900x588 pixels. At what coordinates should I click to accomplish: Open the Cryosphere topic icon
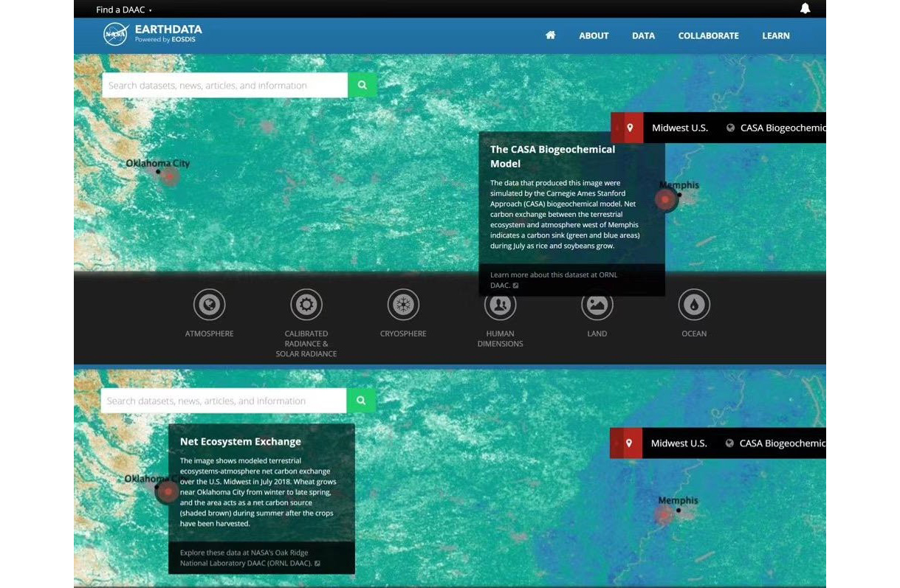403,305
